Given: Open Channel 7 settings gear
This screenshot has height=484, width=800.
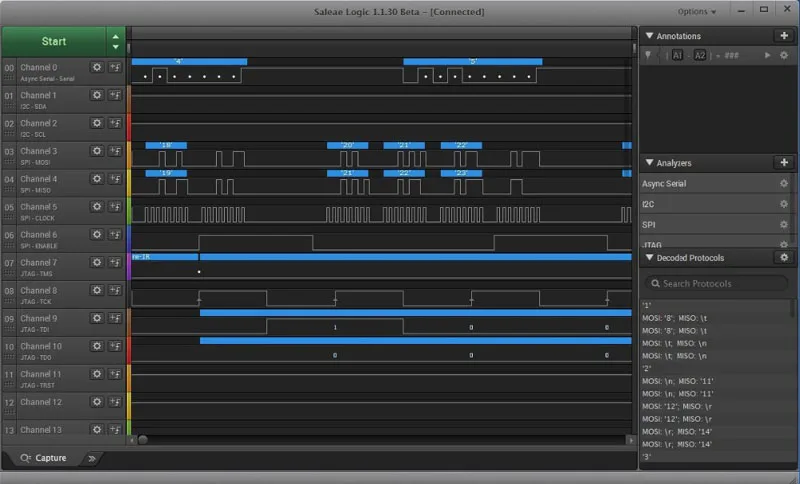Looking at the screenshot, I should coord(96,262).
